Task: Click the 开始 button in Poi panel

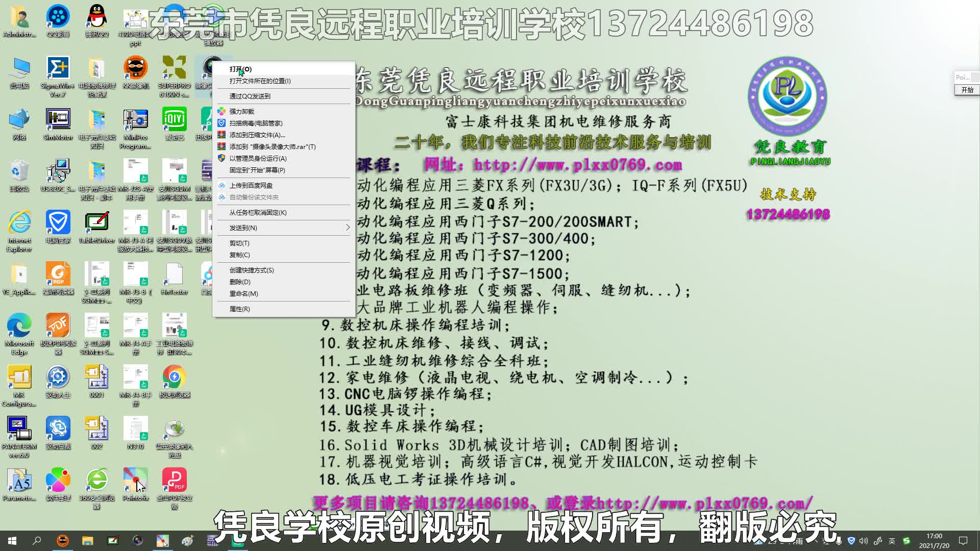Action: 967,90
